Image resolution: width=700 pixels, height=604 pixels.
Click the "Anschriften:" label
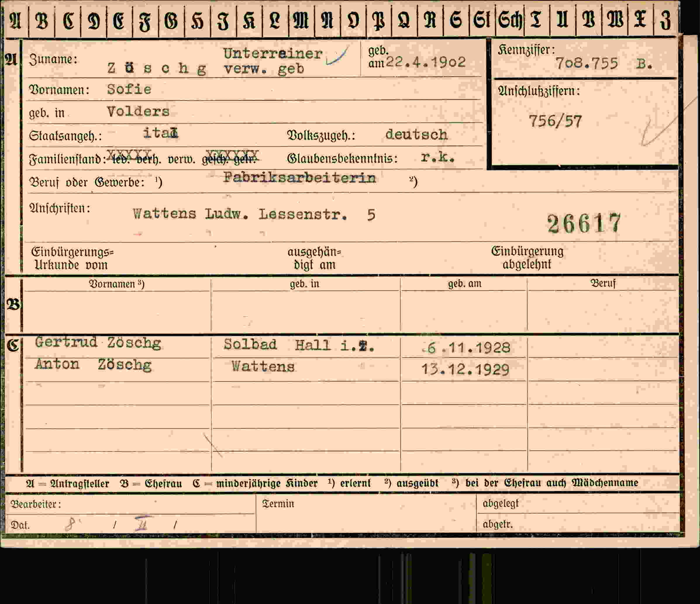coord(60,208)
